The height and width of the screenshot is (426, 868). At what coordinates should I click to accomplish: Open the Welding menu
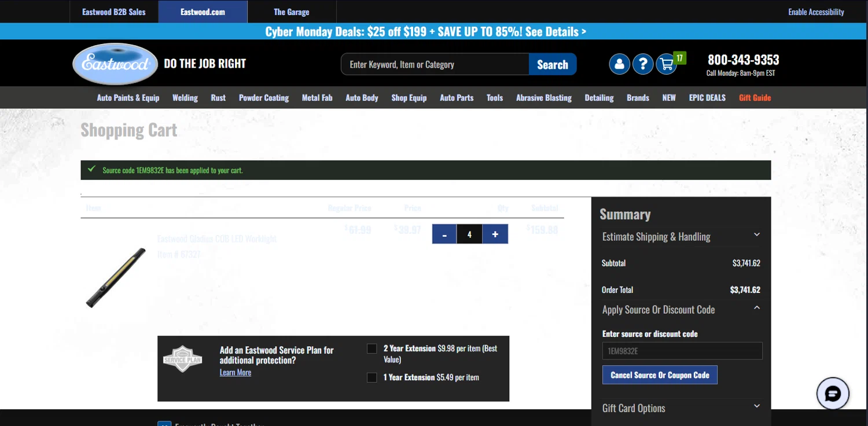click(185, 98)
